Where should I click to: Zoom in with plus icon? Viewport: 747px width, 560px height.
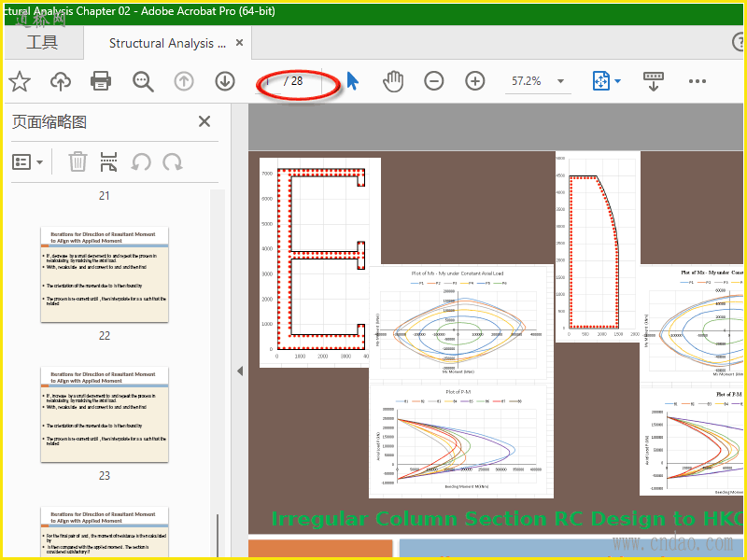(475, 81)
